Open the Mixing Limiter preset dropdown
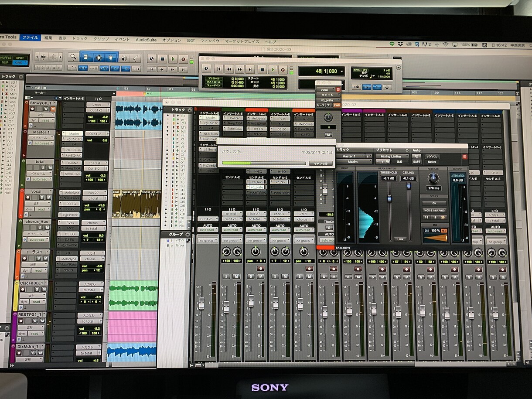The image size is (532, 399). point(392,156)
